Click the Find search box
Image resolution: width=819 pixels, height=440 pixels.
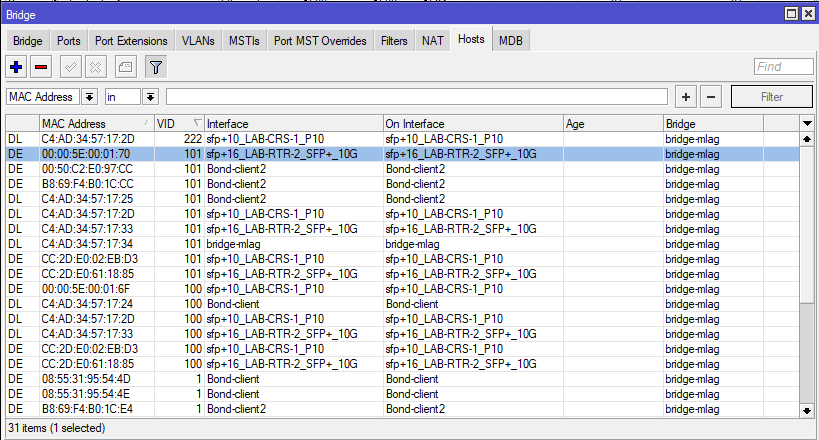tap(783, 67)
